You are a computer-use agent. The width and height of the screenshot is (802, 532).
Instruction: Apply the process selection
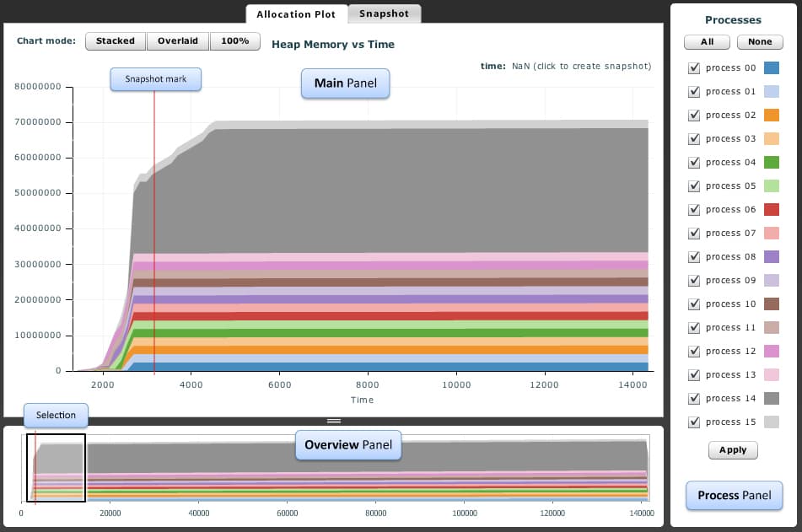pyautogui.click(x=733, y=450)
